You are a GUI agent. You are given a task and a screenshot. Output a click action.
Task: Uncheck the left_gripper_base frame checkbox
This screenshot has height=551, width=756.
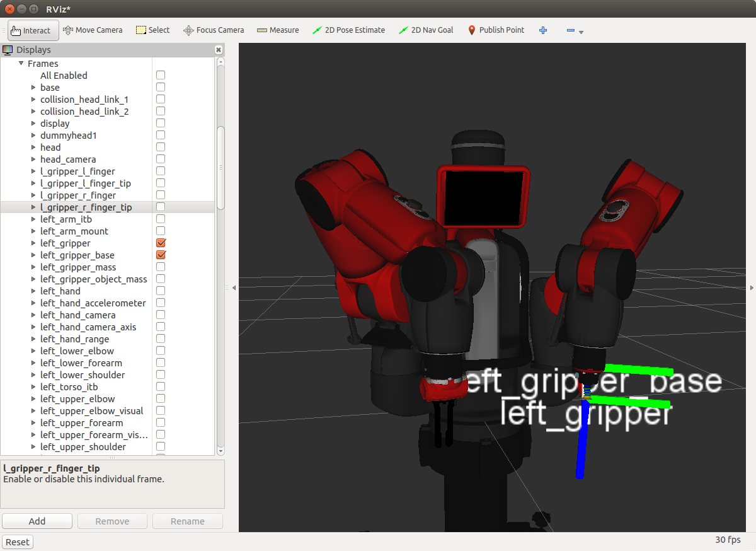[161, 255]
